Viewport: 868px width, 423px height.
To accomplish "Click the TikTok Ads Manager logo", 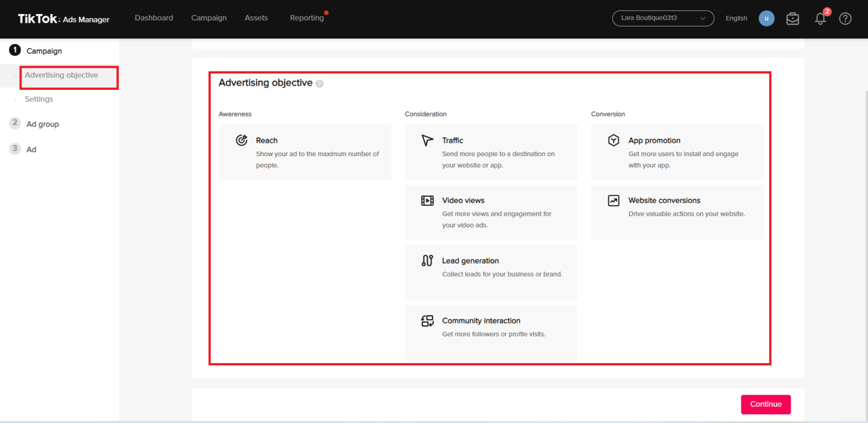I will coord(63,19).
